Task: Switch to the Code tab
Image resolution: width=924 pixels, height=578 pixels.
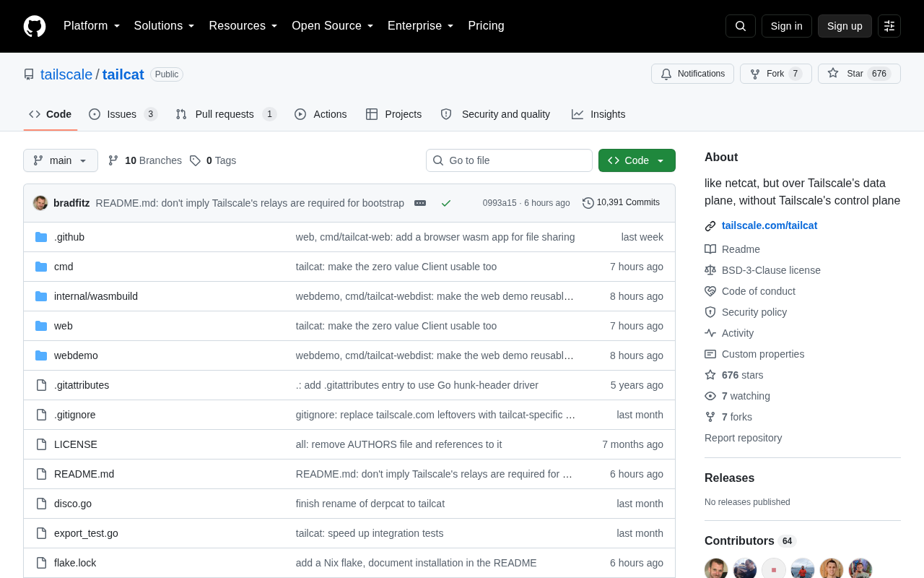Action: click(51, 114)
